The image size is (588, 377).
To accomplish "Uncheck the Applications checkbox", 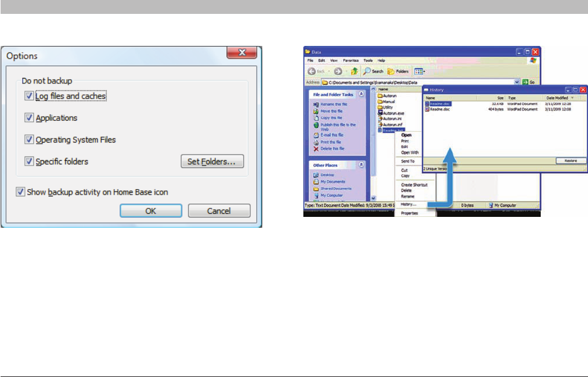I will (x=29, y=118).
